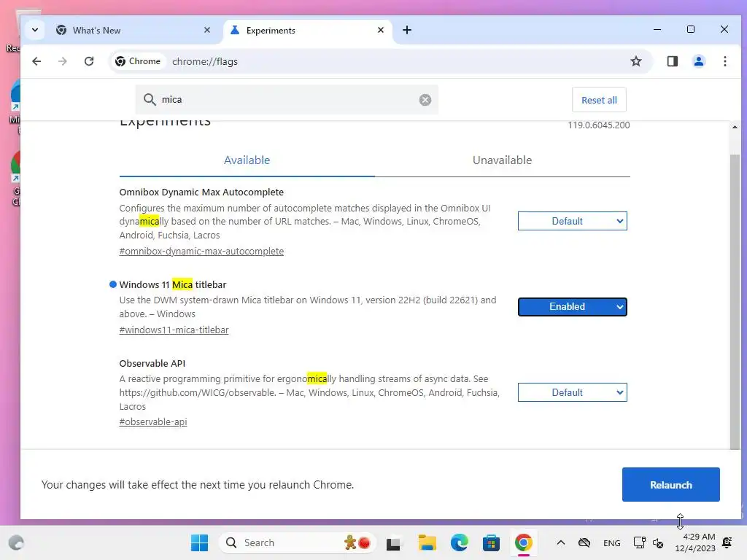
Task: Switch to the Available flags tab
Action: (x=247, y=160)
